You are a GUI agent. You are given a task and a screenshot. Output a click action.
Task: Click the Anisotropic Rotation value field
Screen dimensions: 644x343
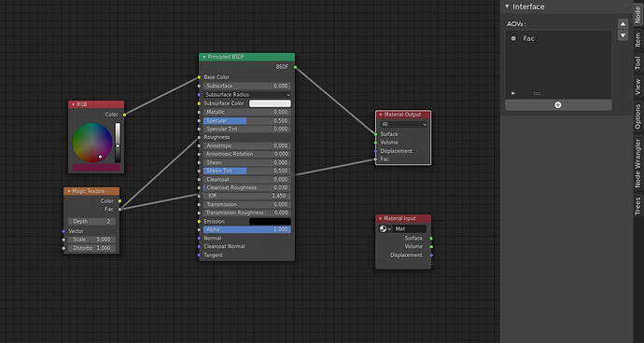[247, 155]
